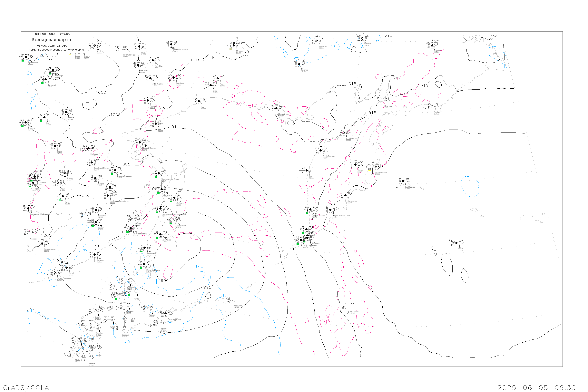Screen dimensions: 588x392
Task: Open the meteocenter.net UHPP.png URL
Action: pyautogui.click(x=55, y=50)
